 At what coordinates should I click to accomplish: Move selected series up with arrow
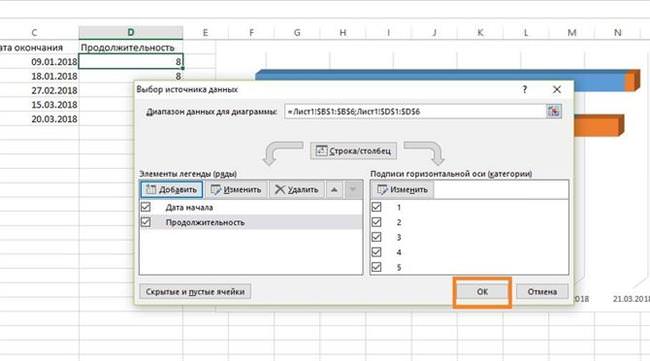tap(334, 190)
